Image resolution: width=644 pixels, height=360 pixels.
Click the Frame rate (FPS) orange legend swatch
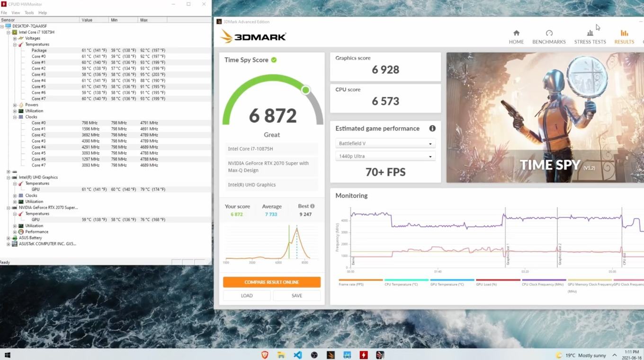(360, 280)
